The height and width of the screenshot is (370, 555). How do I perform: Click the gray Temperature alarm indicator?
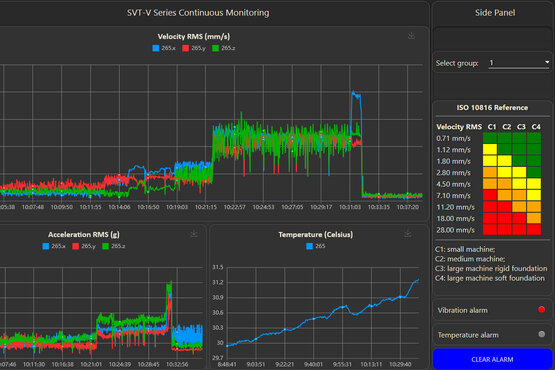coord(541,334)
